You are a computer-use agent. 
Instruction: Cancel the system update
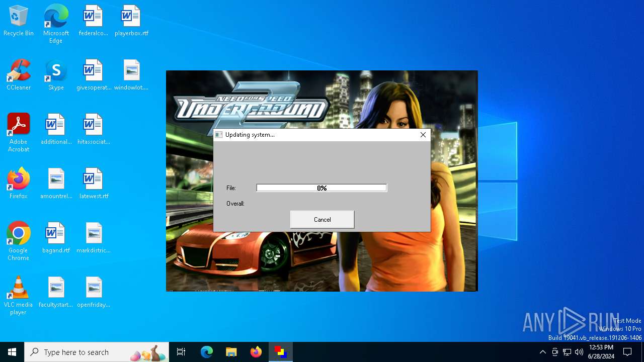322,220
